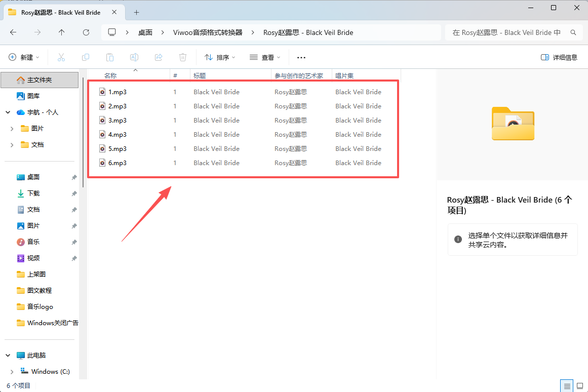
Task: Sort files by 名称 column header
Action: 110,76
